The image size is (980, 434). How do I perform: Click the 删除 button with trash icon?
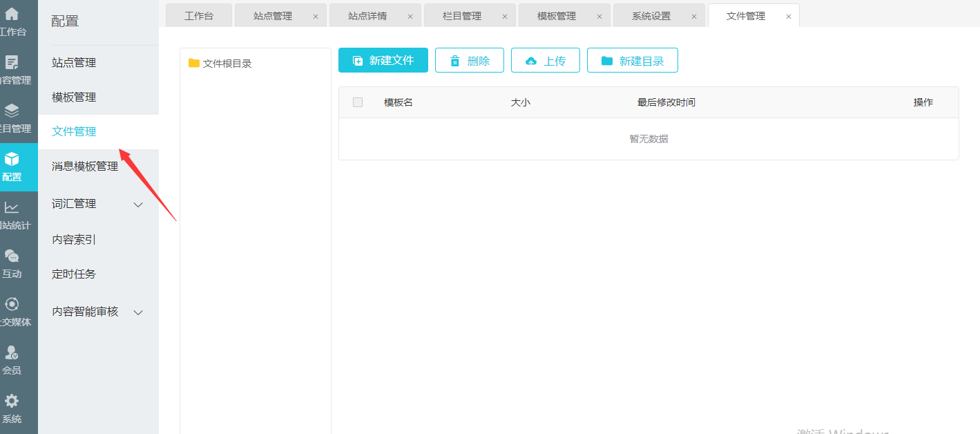pos(470,60)
